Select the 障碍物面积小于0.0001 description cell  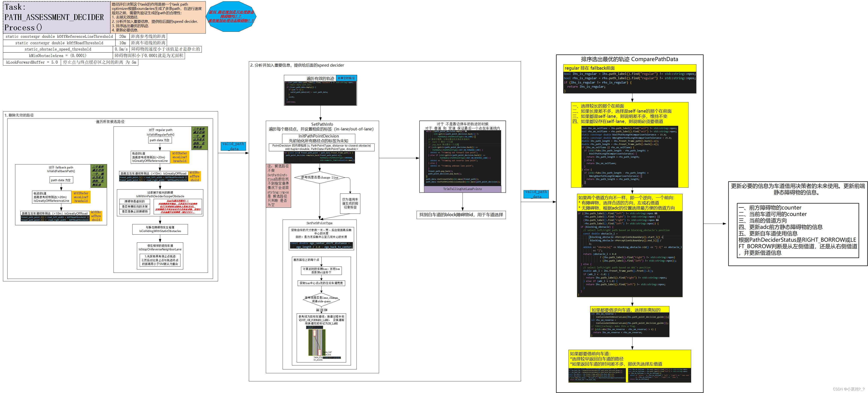pyautogui.click(x=149, y=56)
